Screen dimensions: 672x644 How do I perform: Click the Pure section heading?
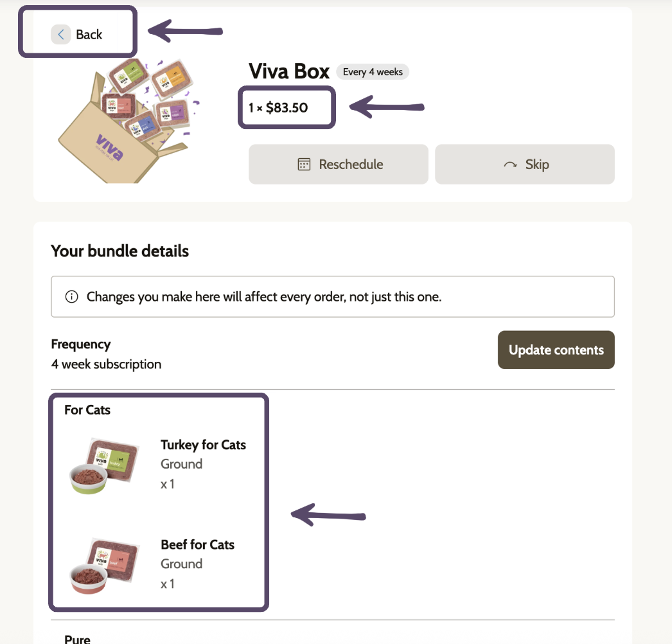coord(77,639)
